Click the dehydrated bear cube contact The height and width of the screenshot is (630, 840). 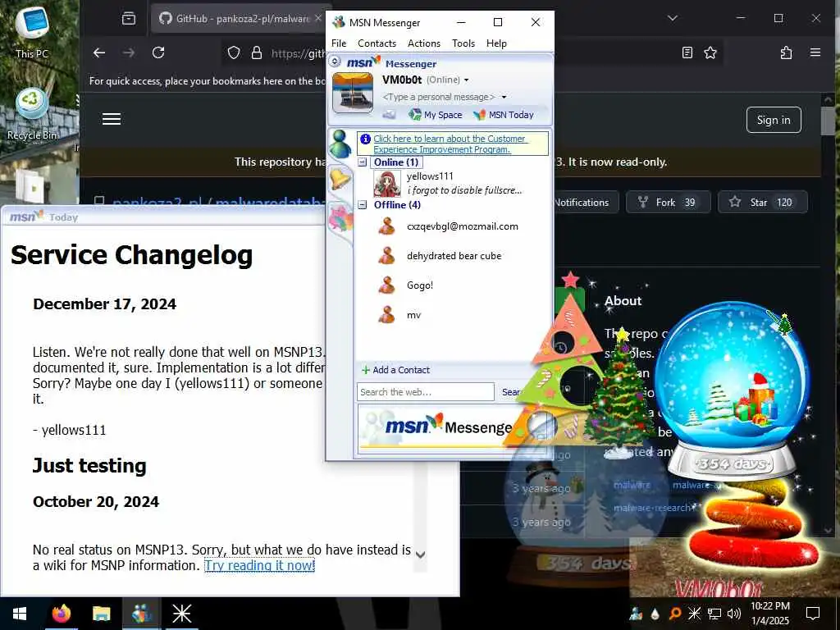point(454,256)
